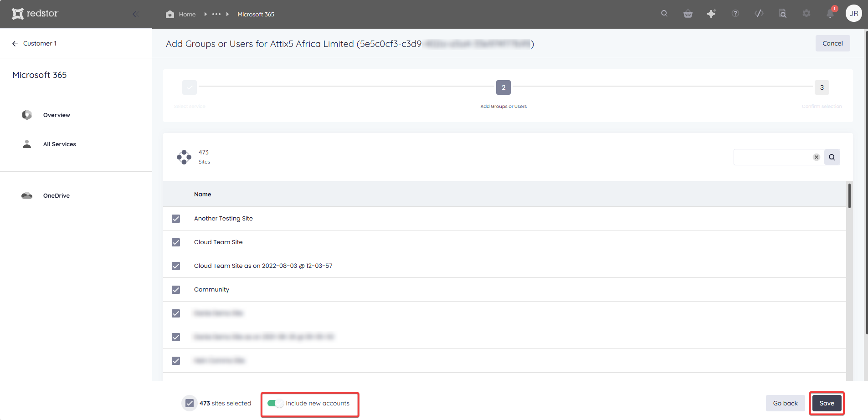Click Go back button
Screen dimensions: 868x420
point(785,403)
